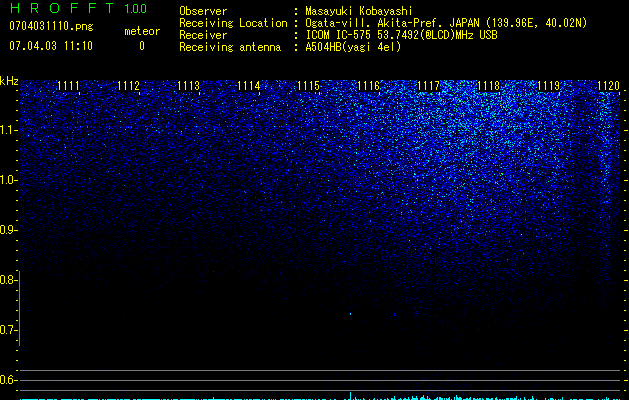The image size is (629, 400).
Task: Click time marker 1112
Action: 128,86
